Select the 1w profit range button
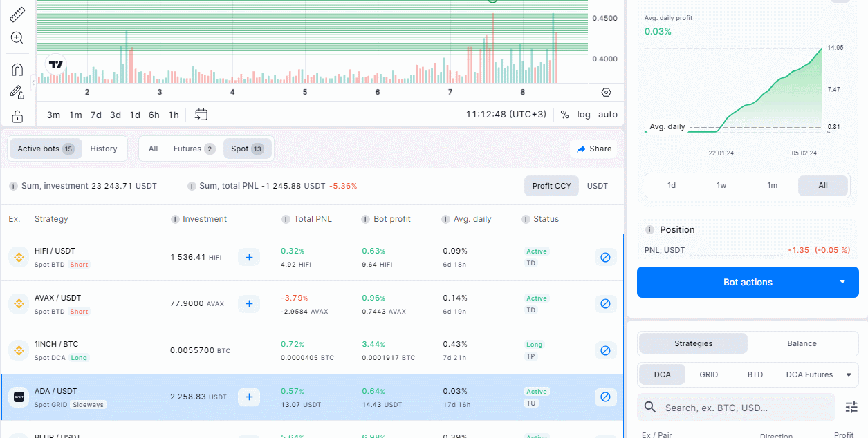This screenshot has width=868, height=438. click(x=721, y=185)
